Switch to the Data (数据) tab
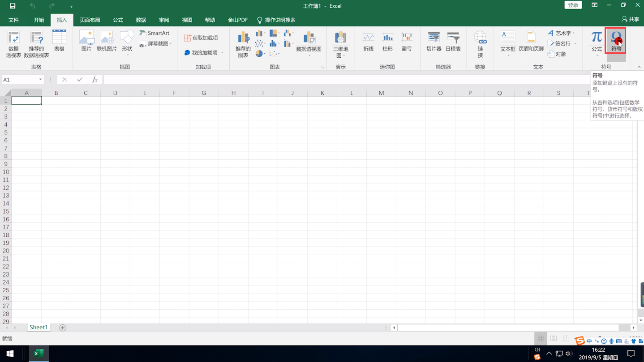The image size is (644, 362). tap(141, 20)
